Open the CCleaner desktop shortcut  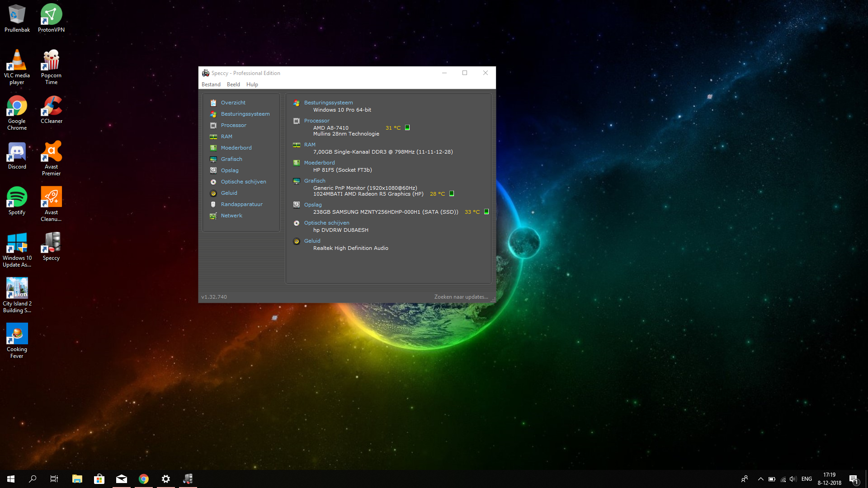(52, 110)
